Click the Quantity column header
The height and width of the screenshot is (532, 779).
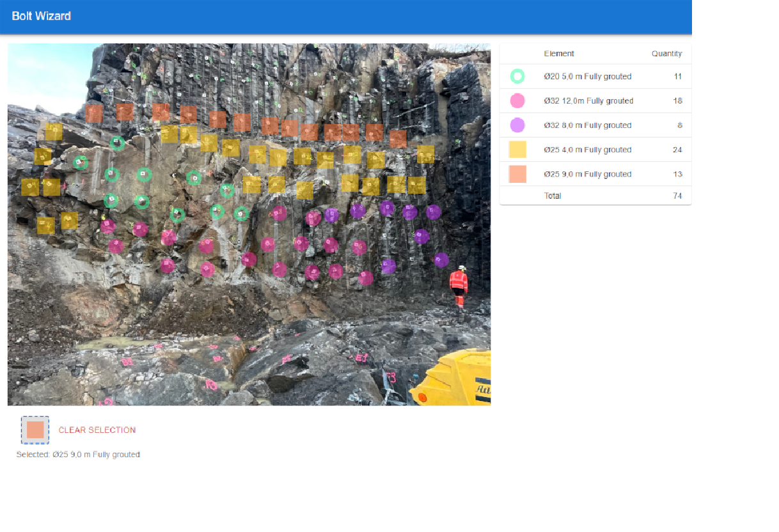pos(666,54)
